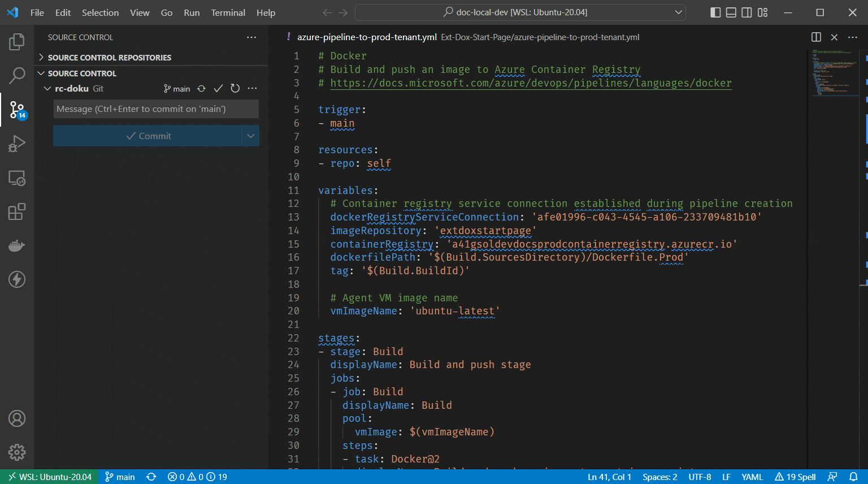Select Source Control icon with 14 badge

pyautogui.click(x=17, y=110)
